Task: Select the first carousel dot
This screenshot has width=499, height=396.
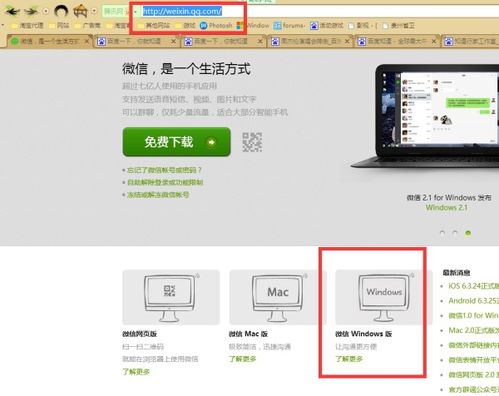Action: [x=442, y=233]
